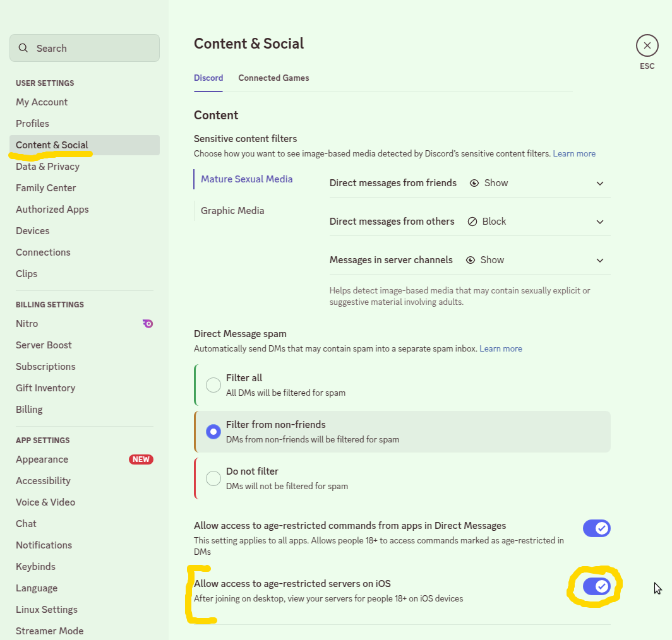
Task: Select the Filter all radio button
Action: (x=213, y=384)
